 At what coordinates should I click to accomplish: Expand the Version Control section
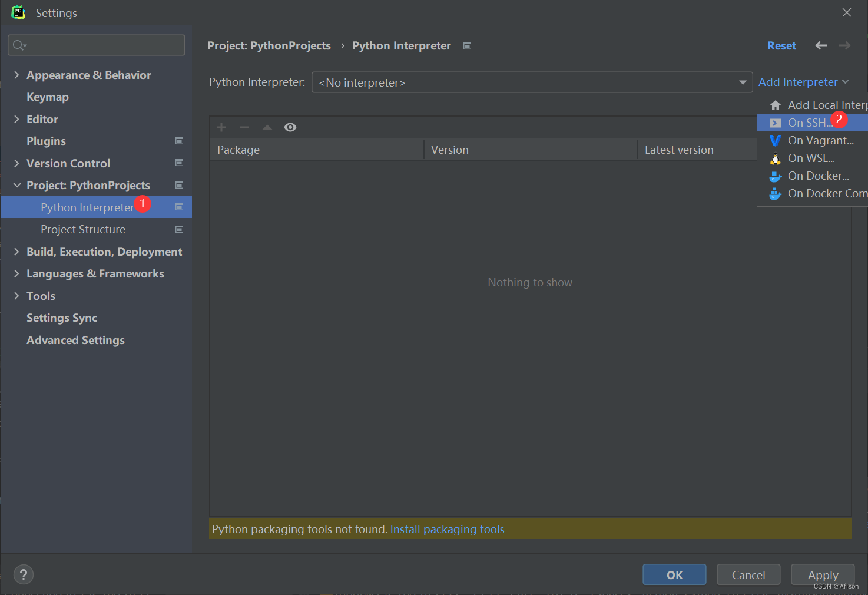(16, 163)
